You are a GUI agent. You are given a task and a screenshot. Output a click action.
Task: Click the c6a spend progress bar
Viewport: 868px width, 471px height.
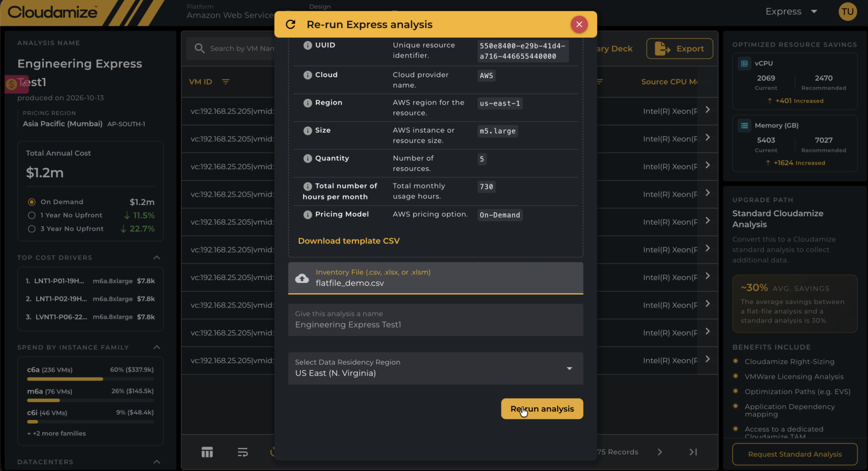pos(90,379)
